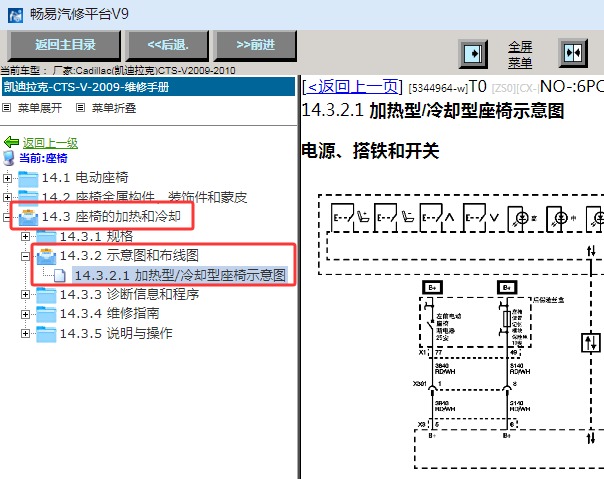
Task: Click the green back arrow icon
Action: click(11, 142)
